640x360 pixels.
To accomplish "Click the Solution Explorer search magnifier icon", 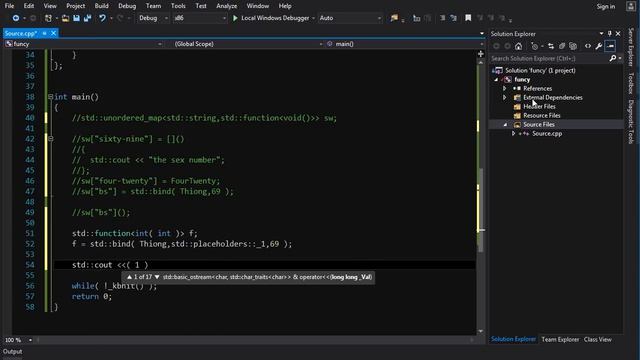I will [x=613, y=58].
